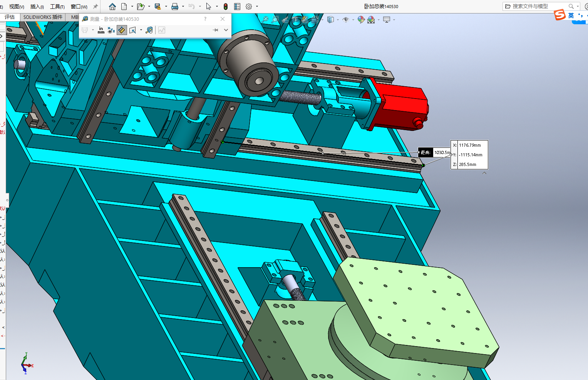Click the Rebuild traffic light icon
588x380 pixels.
pos(226,7)
